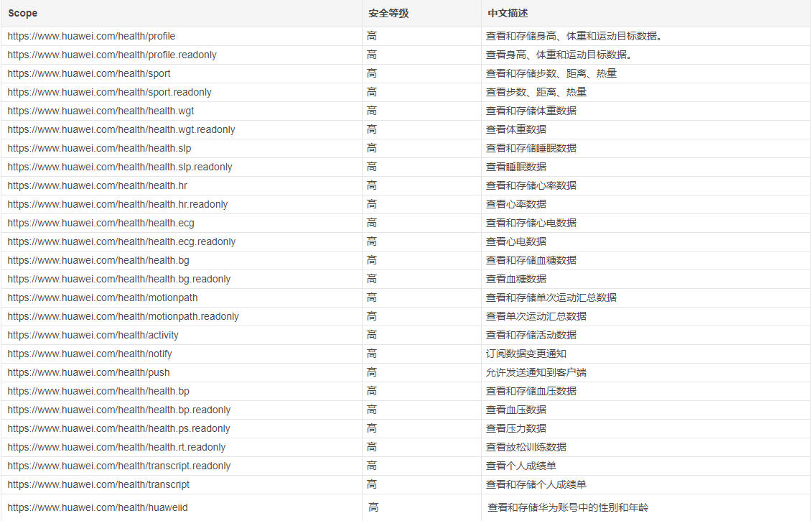Click the 安全等级 column header
812x521 pixels.
[388, 13]
